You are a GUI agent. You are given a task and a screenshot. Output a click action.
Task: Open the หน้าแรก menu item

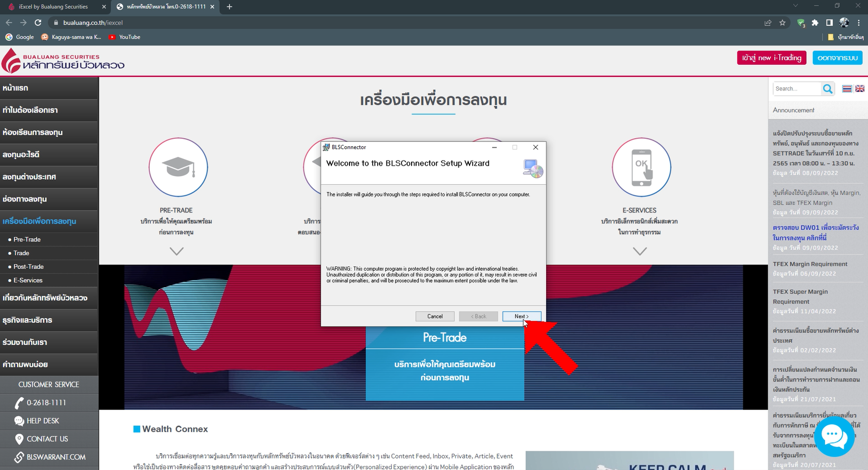pos(49,88)
